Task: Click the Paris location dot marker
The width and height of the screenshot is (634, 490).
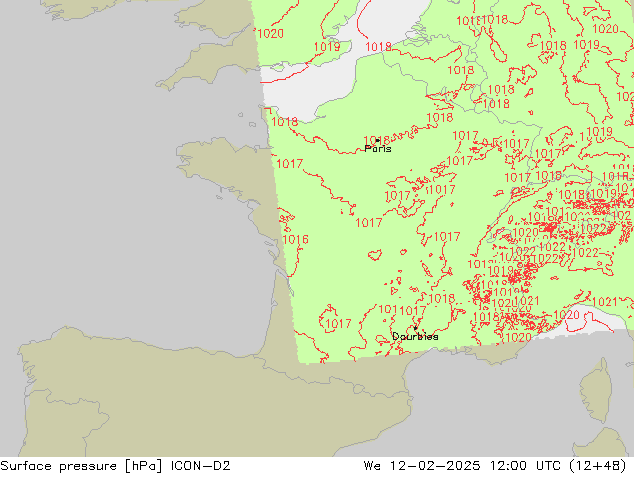Action: click(x=377, y=141)
